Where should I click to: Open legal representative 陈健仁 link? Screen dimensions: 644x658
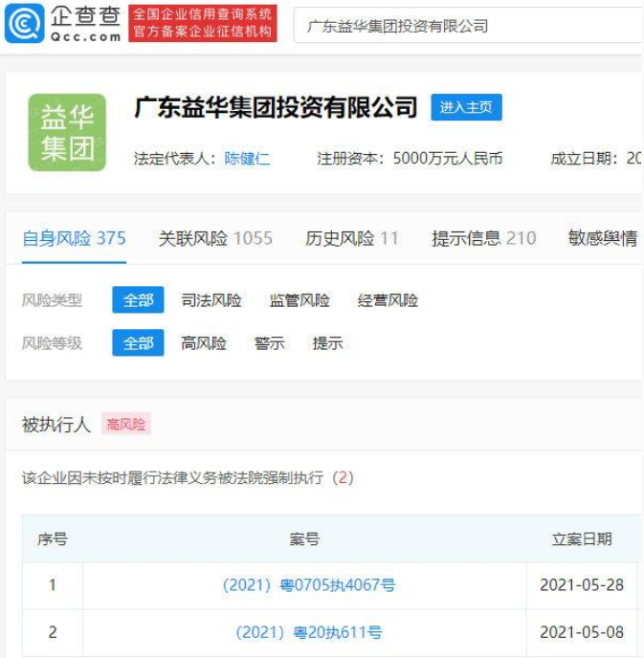pyautogui.click(x=247, y=159)
